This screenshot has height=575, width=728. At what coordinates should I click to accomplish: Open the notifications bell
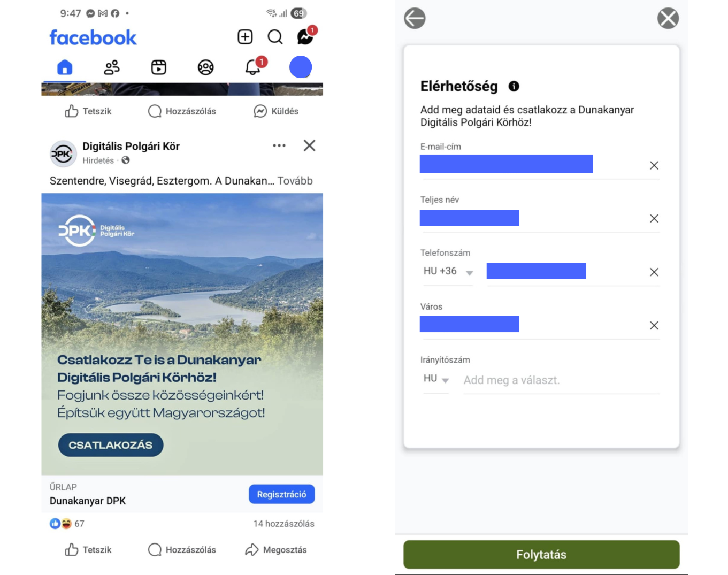(x=252, y=67)
